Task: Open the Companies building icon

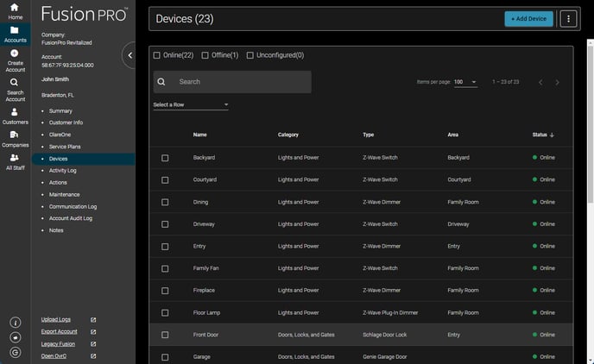Action: [15, 135]
